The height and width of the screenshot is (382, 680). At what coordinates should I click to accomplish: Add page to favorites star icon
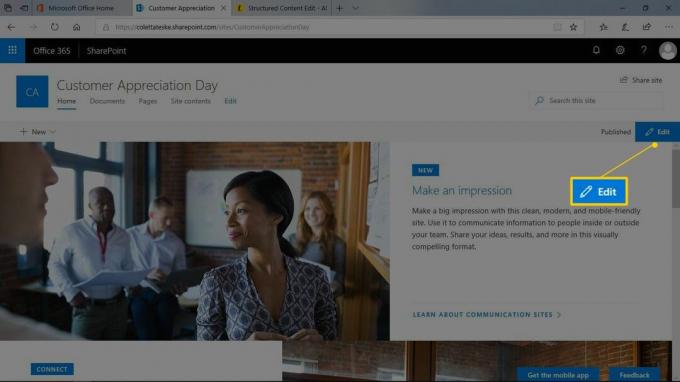(573, 27)
